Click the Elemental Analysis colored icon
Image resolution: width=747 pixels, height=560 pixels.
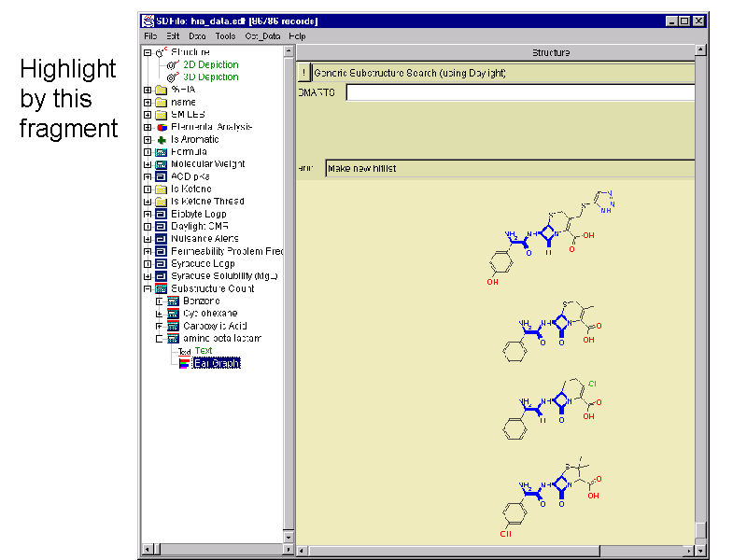coord(162,127)
